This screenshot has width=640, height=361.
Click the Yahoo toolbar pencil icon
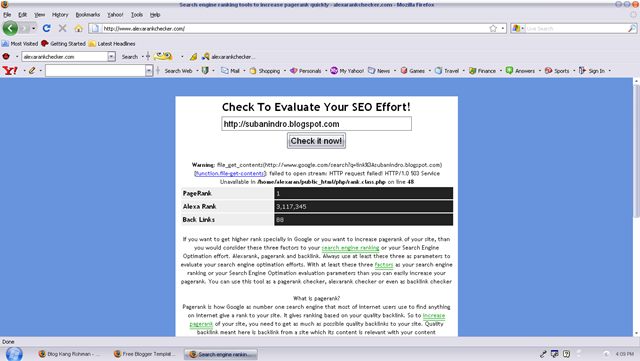point(32,71)
